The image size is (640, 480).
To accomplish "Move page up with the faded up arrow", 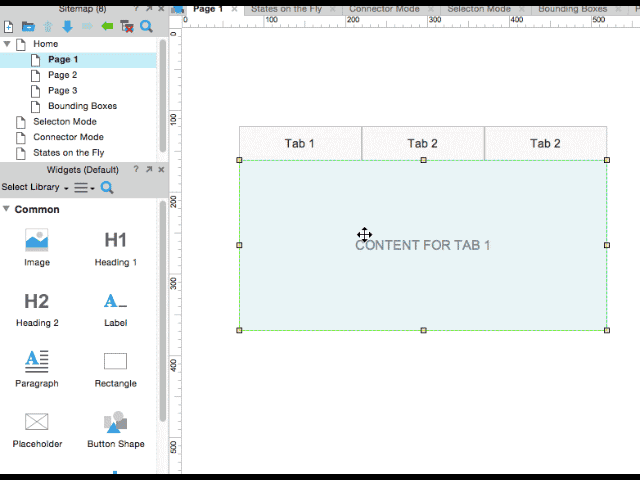I will coord(48,27).
